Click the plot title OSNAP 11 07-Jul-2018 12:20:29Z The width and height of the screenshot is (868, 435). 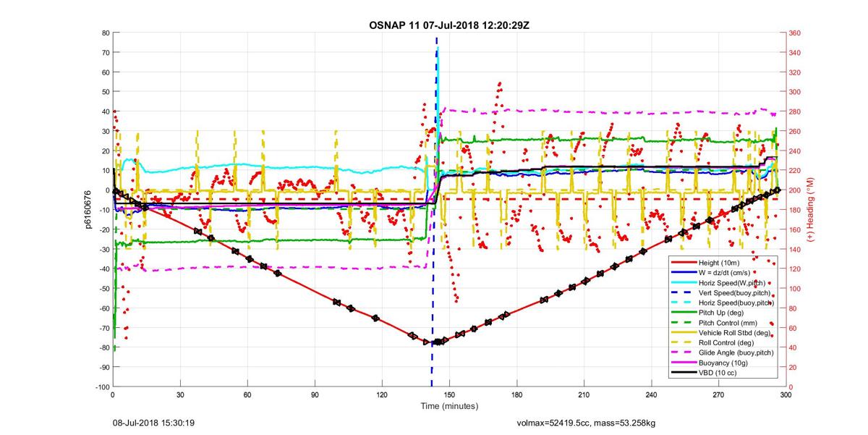450,25
